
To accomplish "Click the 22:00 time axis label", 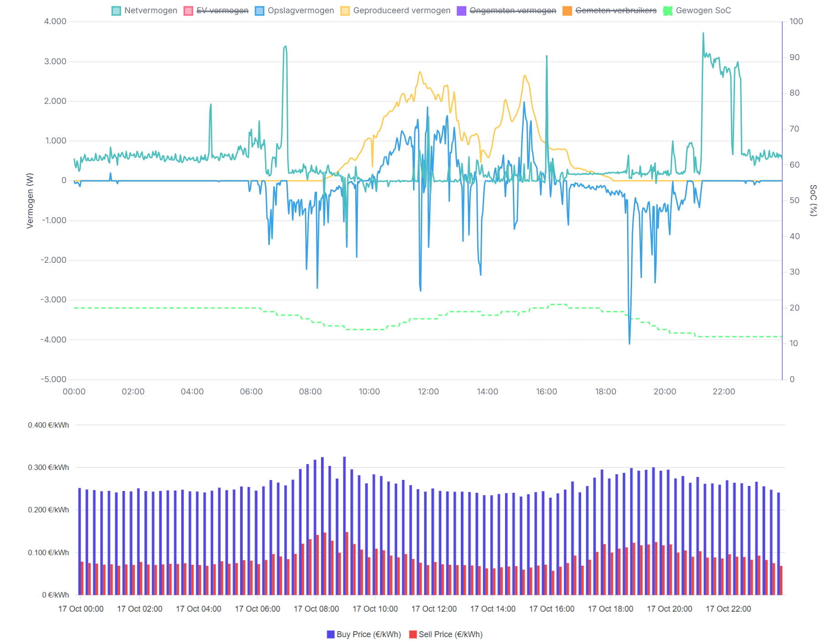I will (x=724, y=392).
